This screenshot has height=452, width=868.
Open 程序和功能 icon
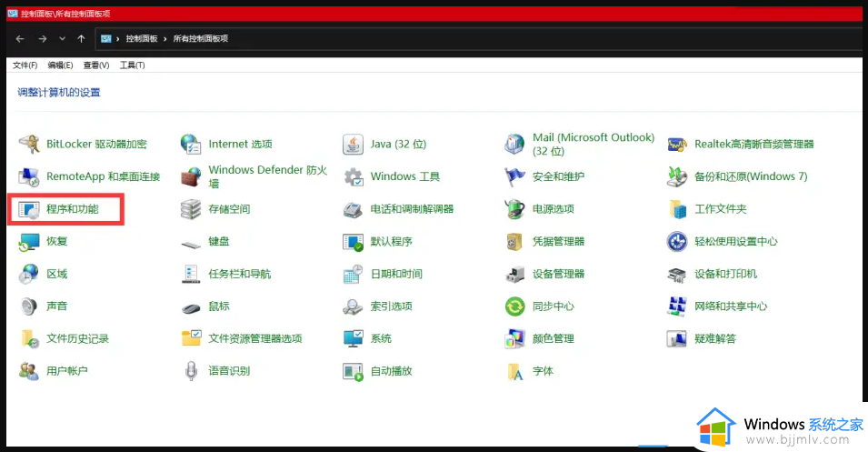point(29,209)
